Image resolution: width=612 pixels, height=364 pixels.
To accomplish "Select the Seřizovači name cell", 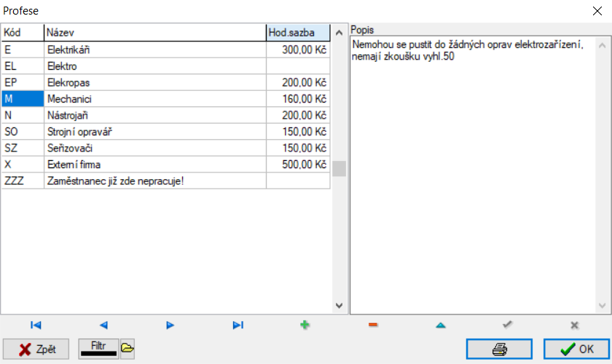I will [x=155, y=148].
